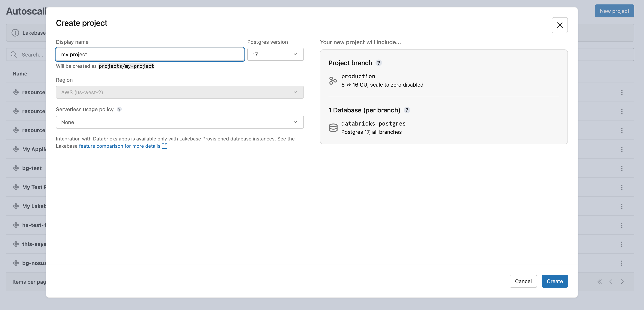Click the branch icon beside production

333,80
